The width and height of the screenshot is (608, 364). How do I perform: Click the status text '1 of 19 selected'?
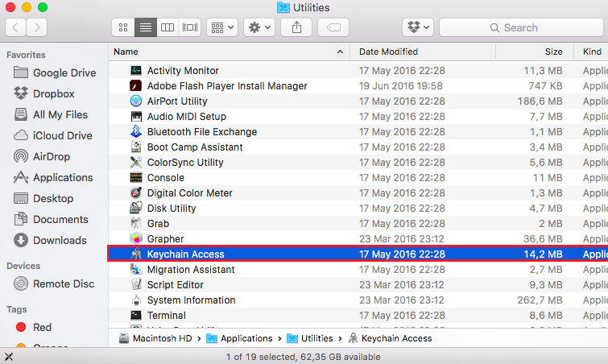[260, 357]
